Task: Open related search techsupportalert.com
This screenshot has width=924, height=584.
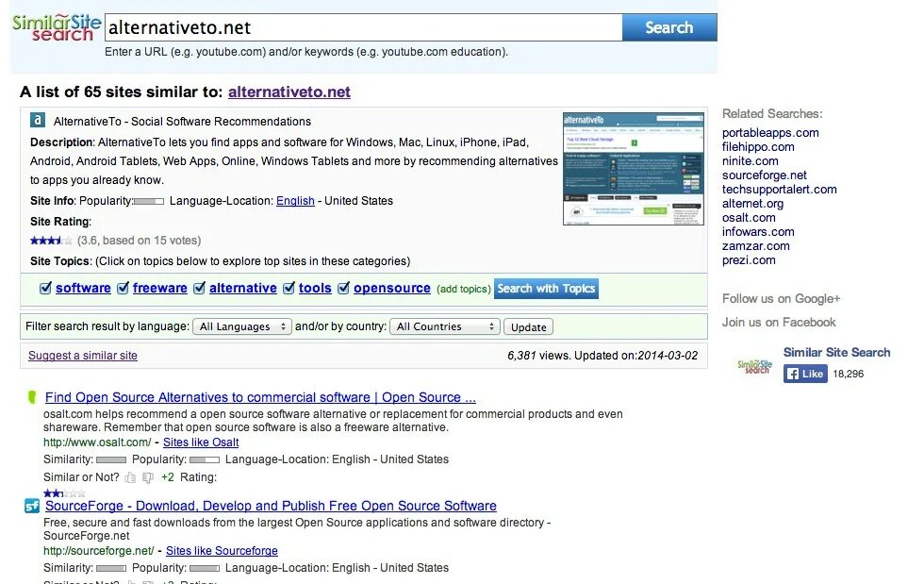Action: [779, 190]
